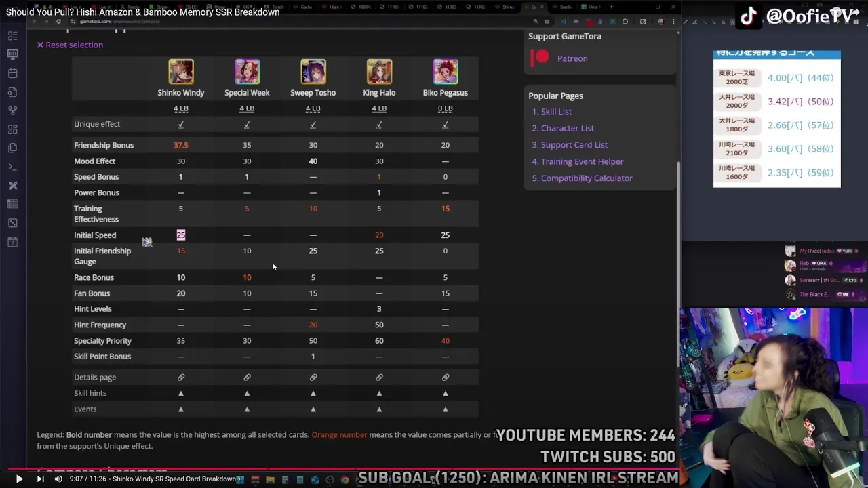The height and width of the screenshot is (488, 868).
Task: Open Skill List popular page
Action: point(556,112)
